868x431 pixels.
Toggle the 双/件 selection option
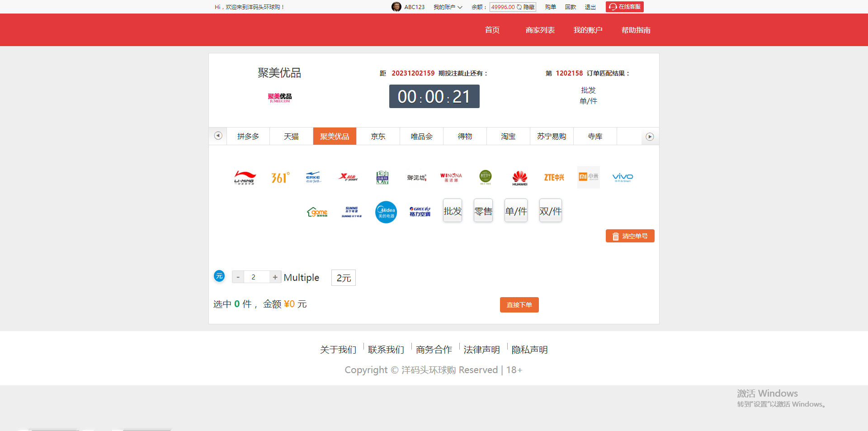point(550,210)
